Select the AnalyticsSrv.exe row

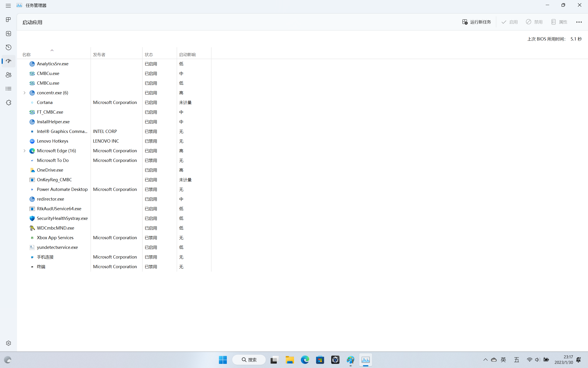114,64
